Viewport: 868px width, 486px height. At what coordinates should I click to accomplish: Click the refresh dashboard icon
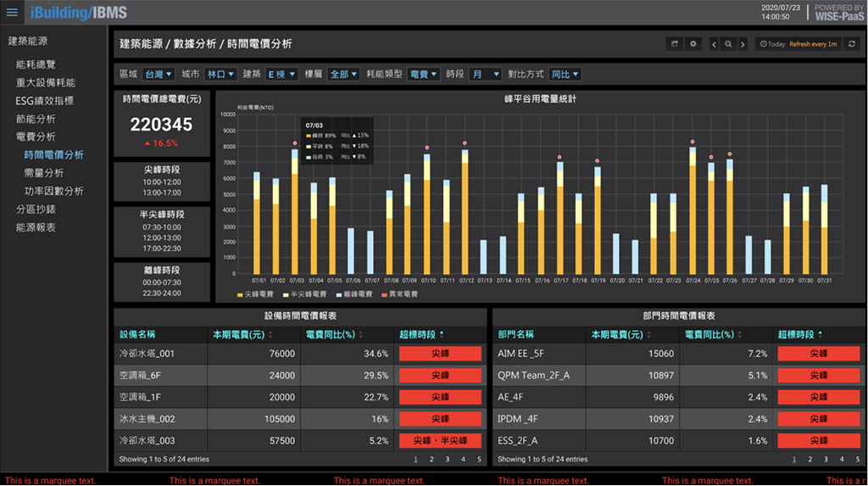pos(852,44)
